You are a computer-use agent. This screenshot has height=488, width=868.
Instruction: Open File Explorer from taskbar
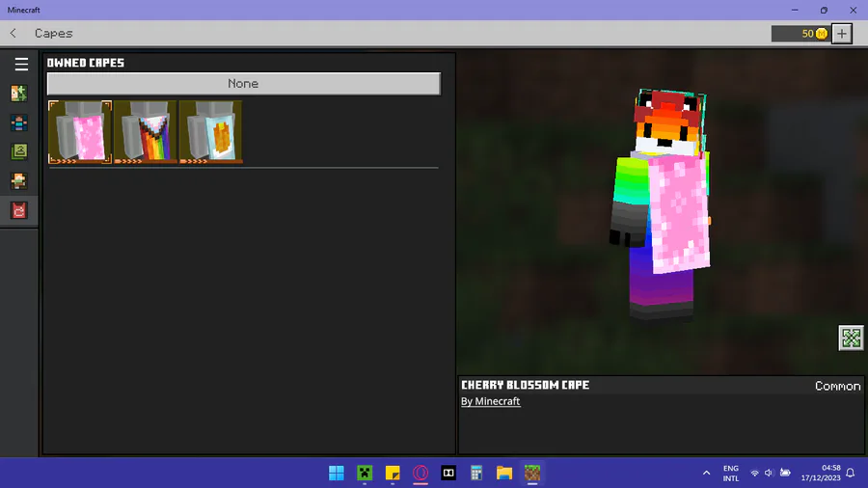[504, 474]
